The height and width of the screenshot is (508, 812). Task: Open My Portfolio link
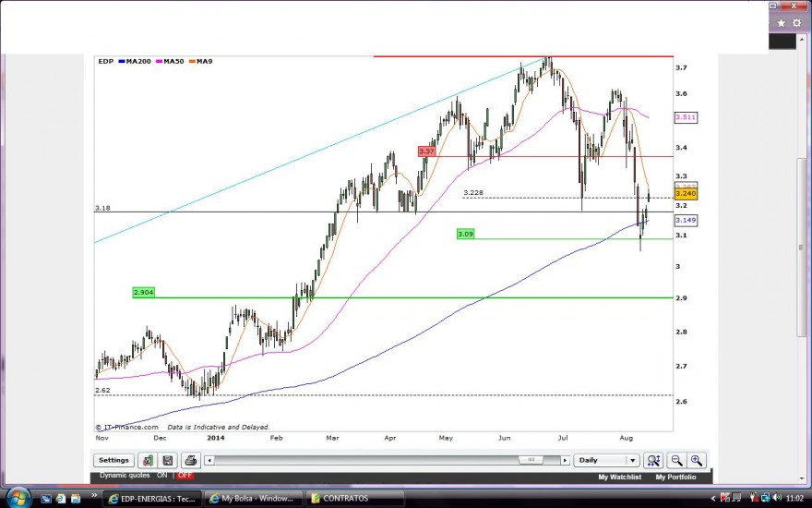coord(675,477)
